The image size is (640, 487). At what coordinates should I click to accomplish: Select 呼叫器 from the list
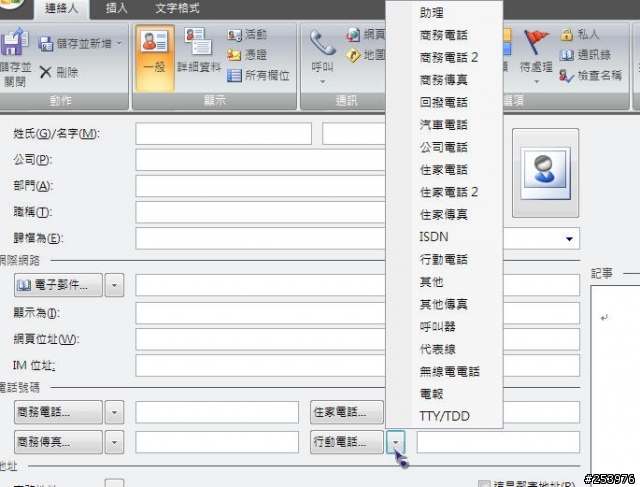[444, 327]
